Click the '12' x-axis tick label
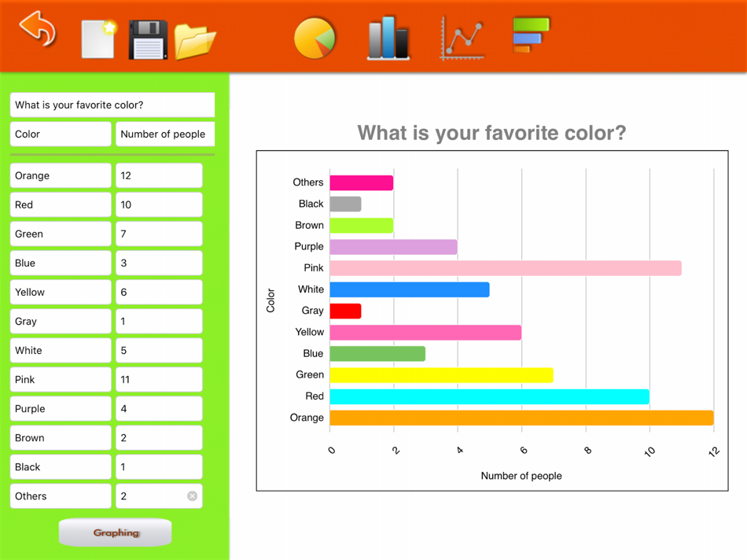Screen dimensions: 747x560 (714, 451)
